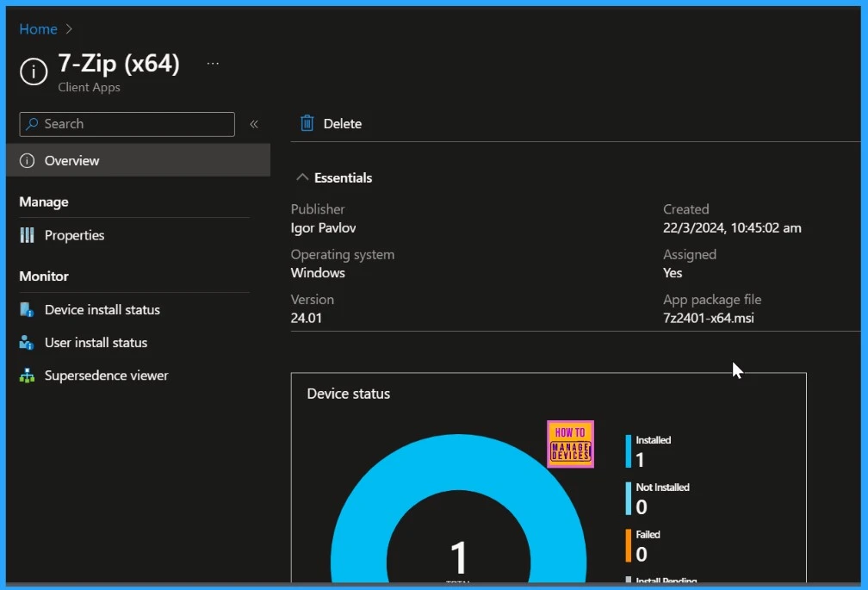The height and width of the screenshot is (590, 868).
Task: Click the info icon beside 7-Zip title
Action: pos(34,72)
